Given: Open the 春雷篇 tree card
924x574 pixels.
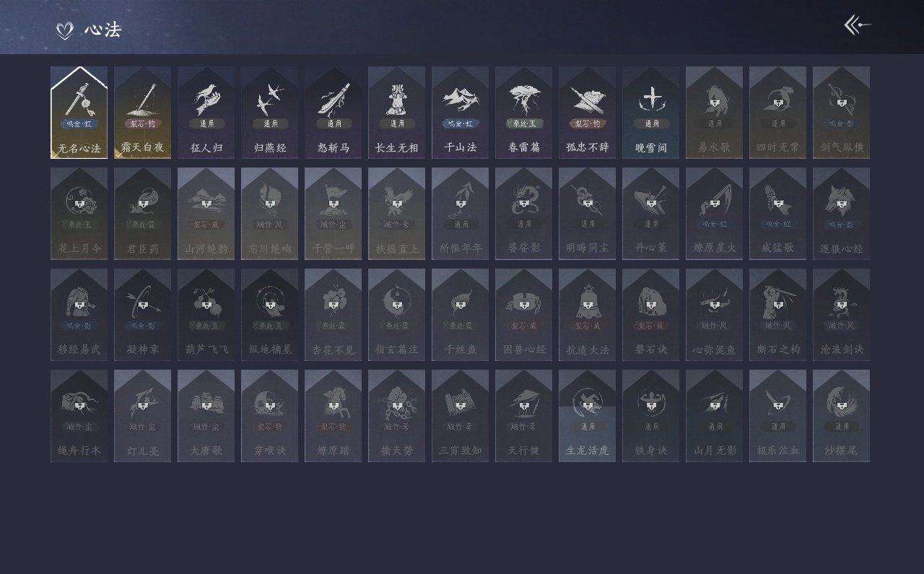Looking at the screenshot, I should click(523, 113).
